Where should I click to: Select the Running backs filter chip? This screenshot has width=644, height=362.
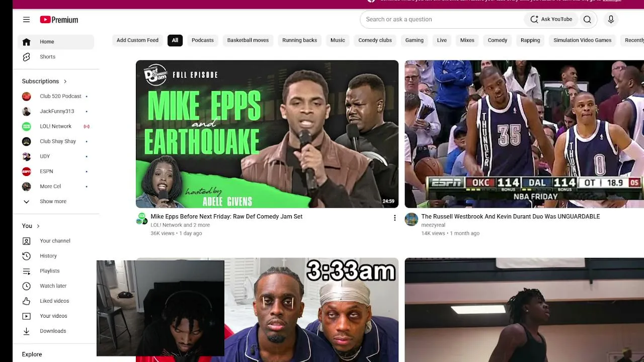point(299,40)
